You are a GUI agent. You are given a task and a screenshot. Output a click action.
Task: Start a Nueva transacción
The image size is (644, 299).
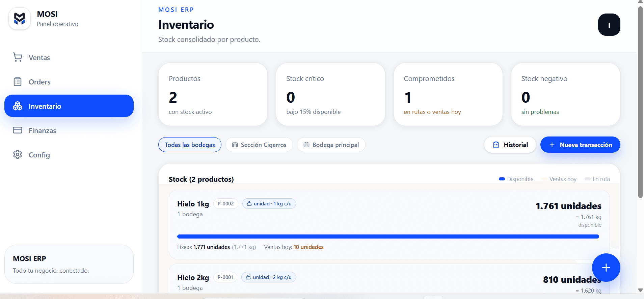pyautogui.click(x=580, y=145)
